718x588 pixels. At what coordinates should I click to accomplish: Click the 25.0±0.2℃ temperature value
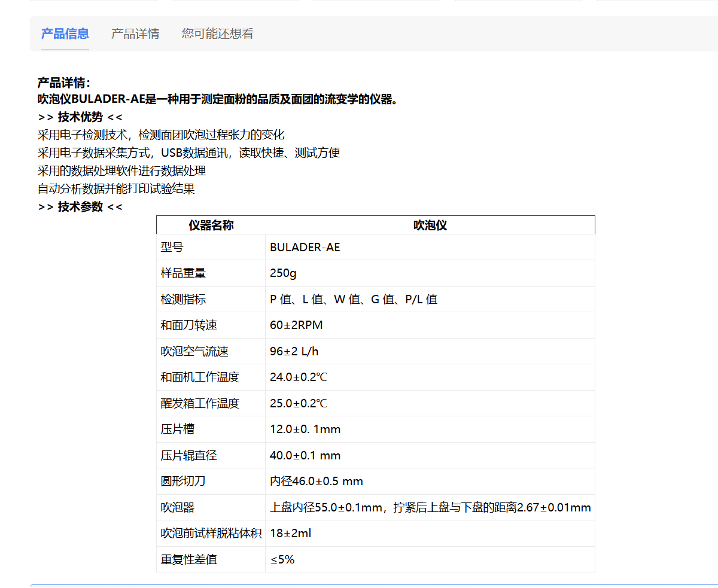pyautogui.click(x=299, y=403)
